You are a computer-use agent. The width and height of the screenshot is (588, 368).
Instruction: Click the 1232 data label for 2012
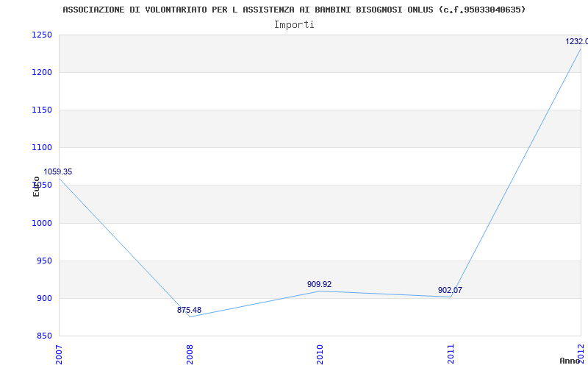pyautogui.click(x=577, y=42)
